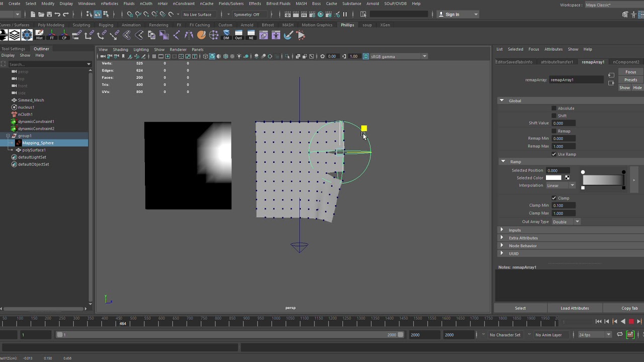The image size is (644, 362).
Task: Open the viewport Shading menu
Action: [120, 49]
